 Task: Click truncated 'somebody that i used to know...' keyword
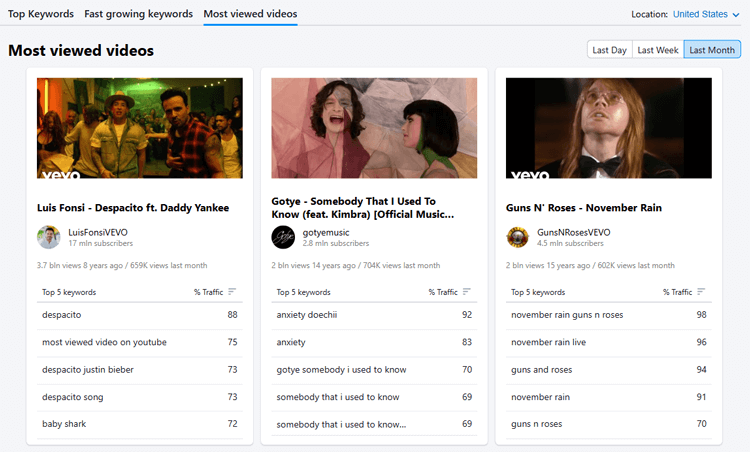coord(341,424)
